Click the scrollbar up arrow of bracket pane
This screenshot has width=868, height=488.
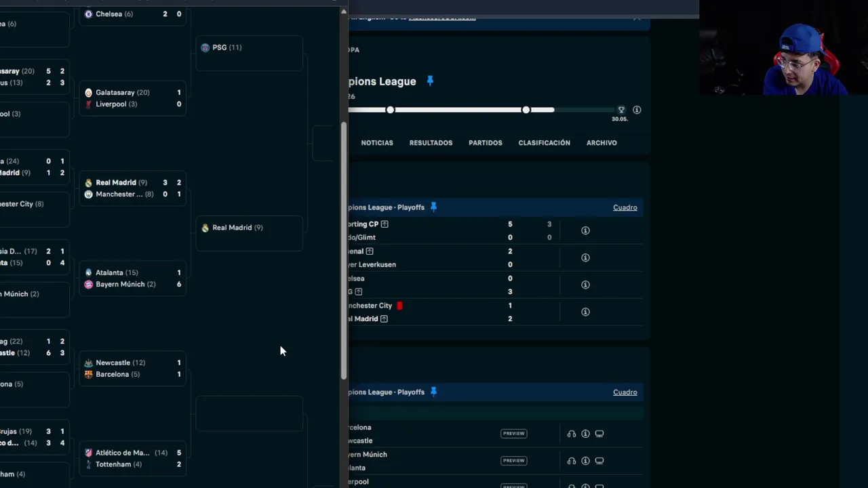click(344, 11)
